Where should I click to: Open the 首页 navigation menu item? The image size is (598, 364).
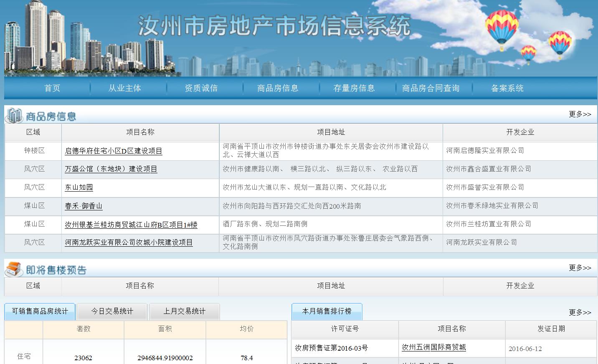coord(52,88)
